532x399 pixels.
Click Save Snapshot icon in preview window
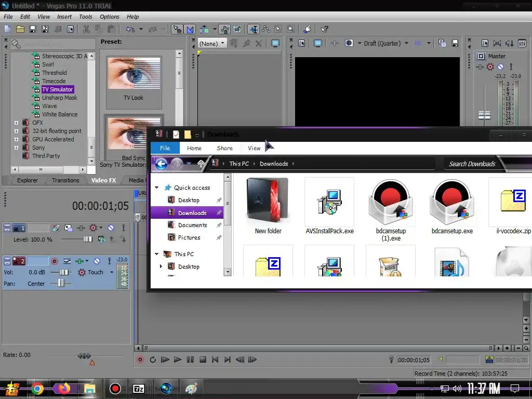pos(455,43)
